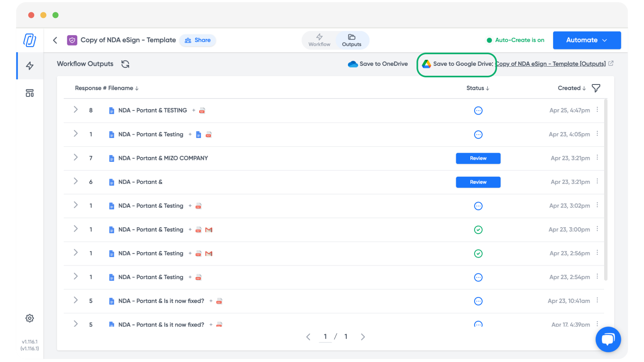Sort by the Status column header
644x362 pixels.
click(478, 88)
